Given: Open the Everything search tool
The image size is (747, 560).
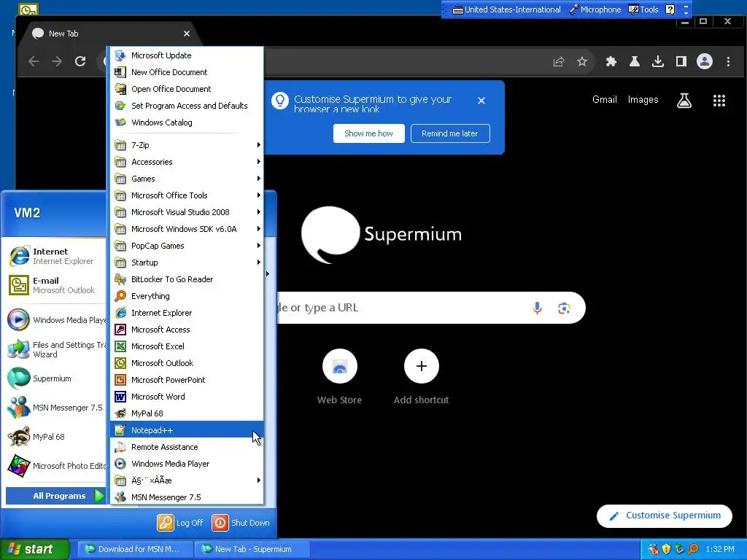Looking at the screenshot, I should [x=187, y=296].
